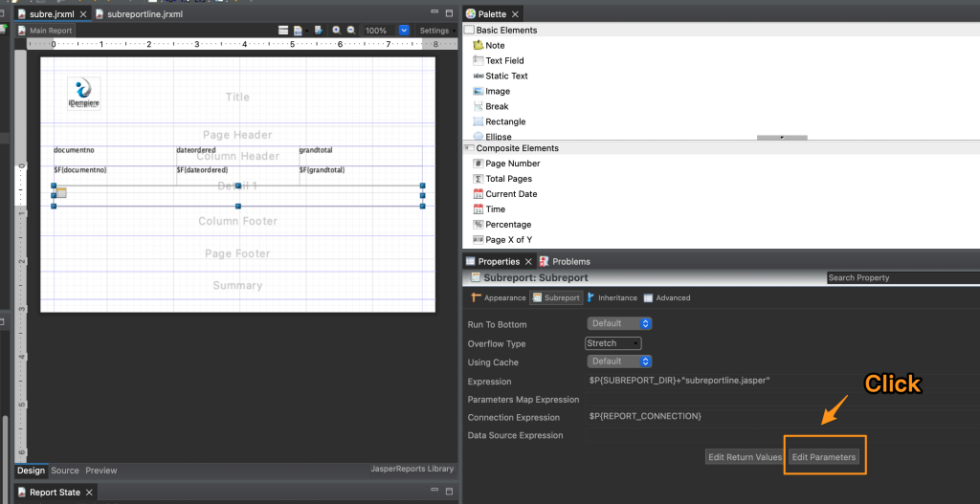Click the Search Property field
This screenshot has height=504, width=980.
click(903, 278)
